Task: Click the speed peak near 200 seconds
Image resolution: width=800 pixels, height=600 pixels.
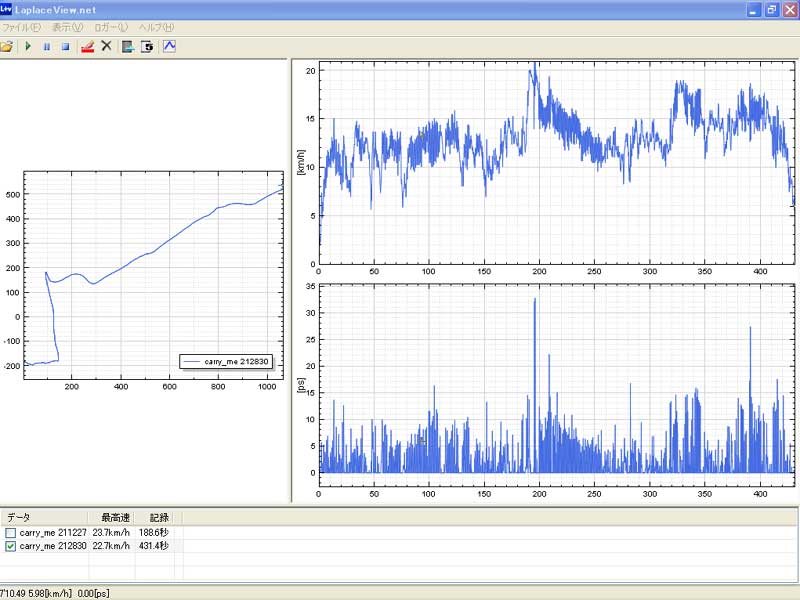Action: click(x=534, y=65)
